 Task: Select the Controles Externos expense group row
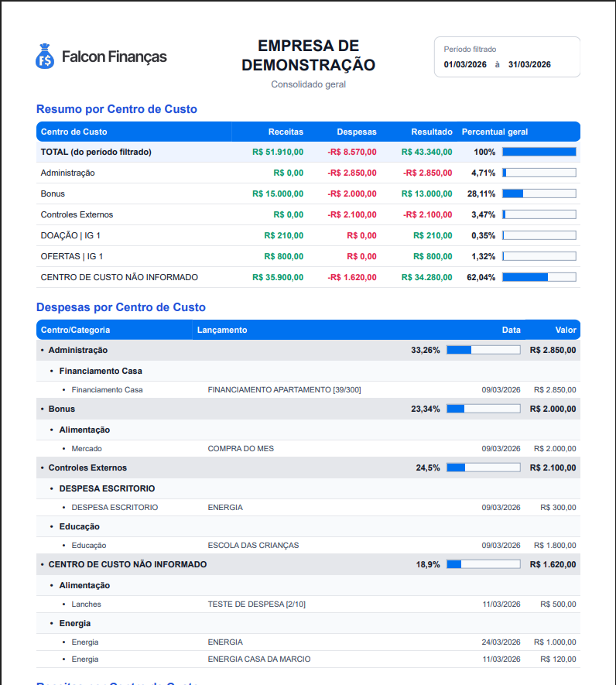tap(308, 468)
